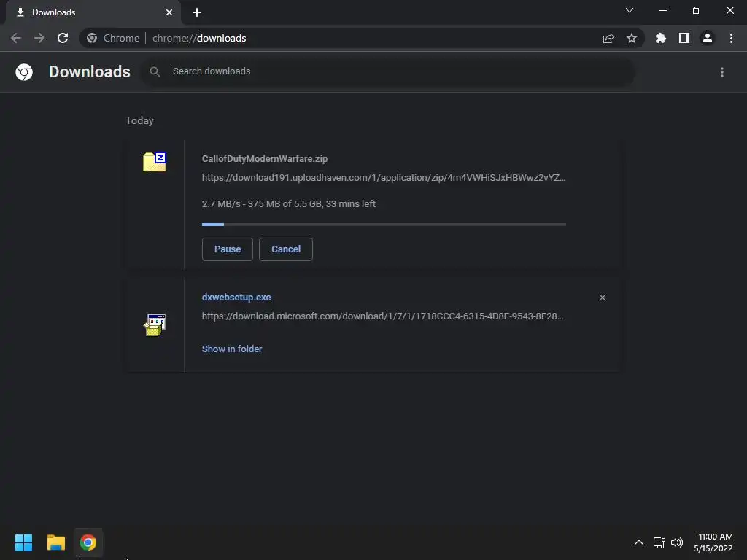Screen dimensions: 747x560
Task: Click the Today date heading
Action: [x=139, y=120]
